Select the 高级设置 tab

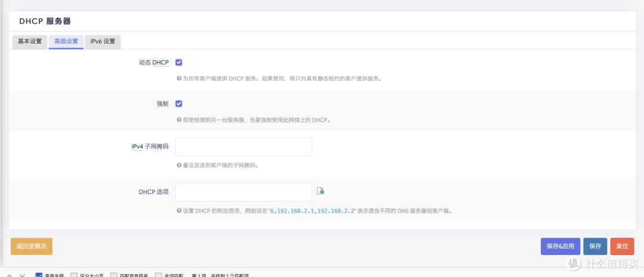(x=66, y=42)
